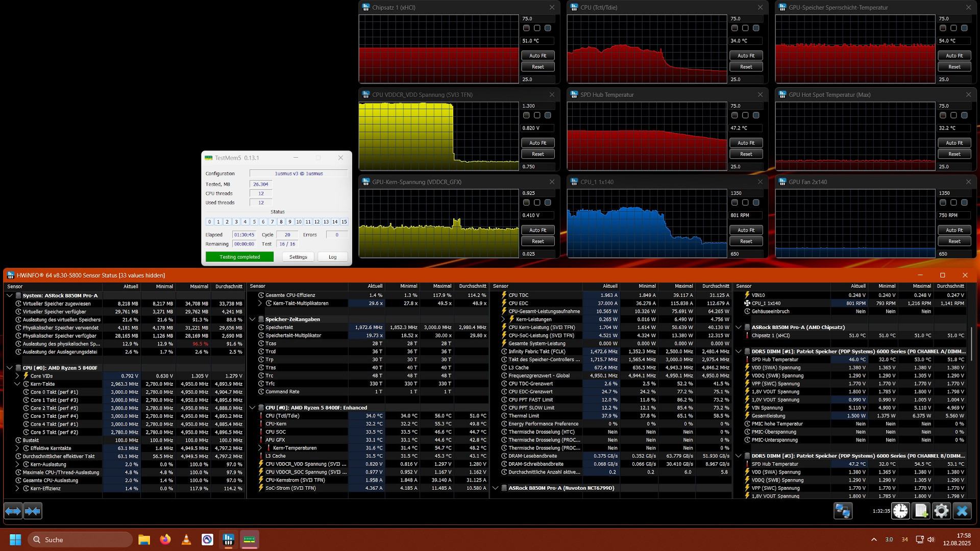The height and width of the screenshot is (551, 980).
Task: Click the reset clock icon in HWiNFO
Action: click(900, 511)
